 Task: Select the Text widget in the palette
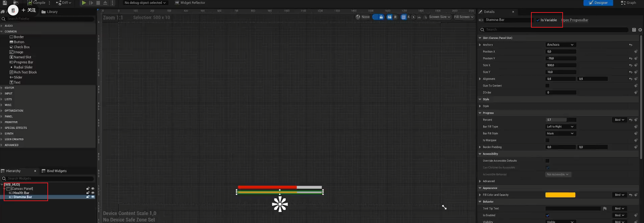pyautogui.click(x=15, y=83)
